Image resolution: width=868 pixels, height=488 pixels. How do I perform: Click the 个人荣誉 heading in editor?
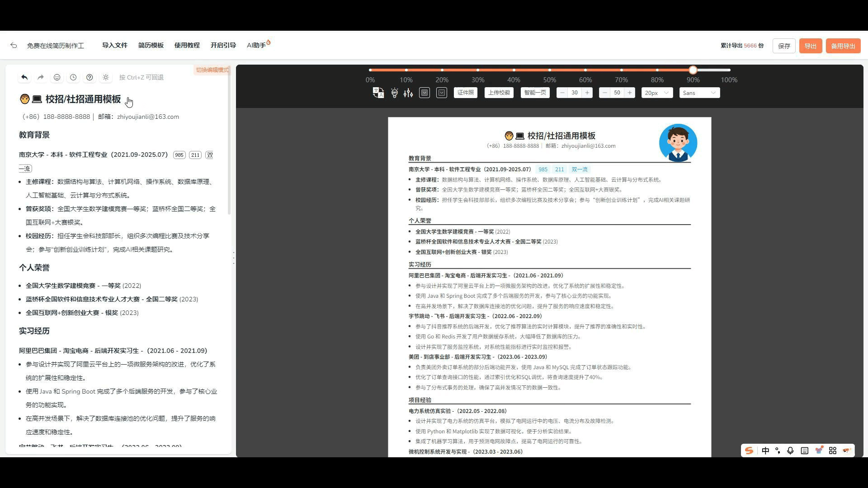[34, 268]
